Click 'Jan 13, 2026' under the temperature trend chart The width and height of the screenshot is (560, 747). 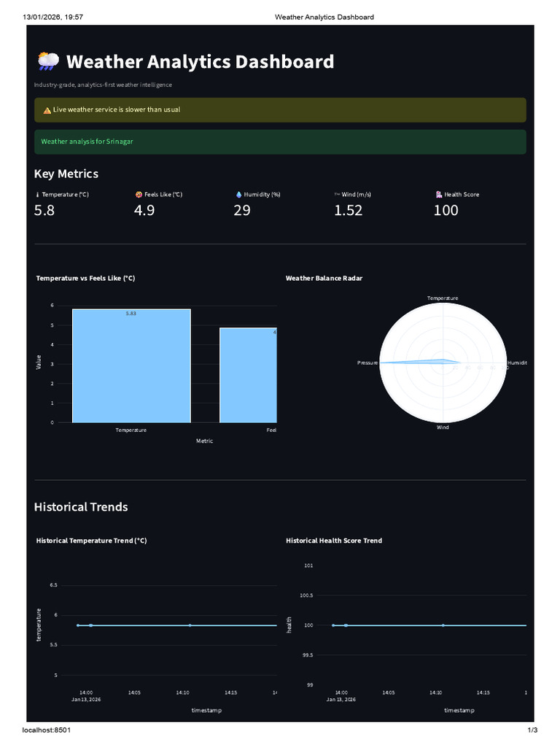click(86, 700)
